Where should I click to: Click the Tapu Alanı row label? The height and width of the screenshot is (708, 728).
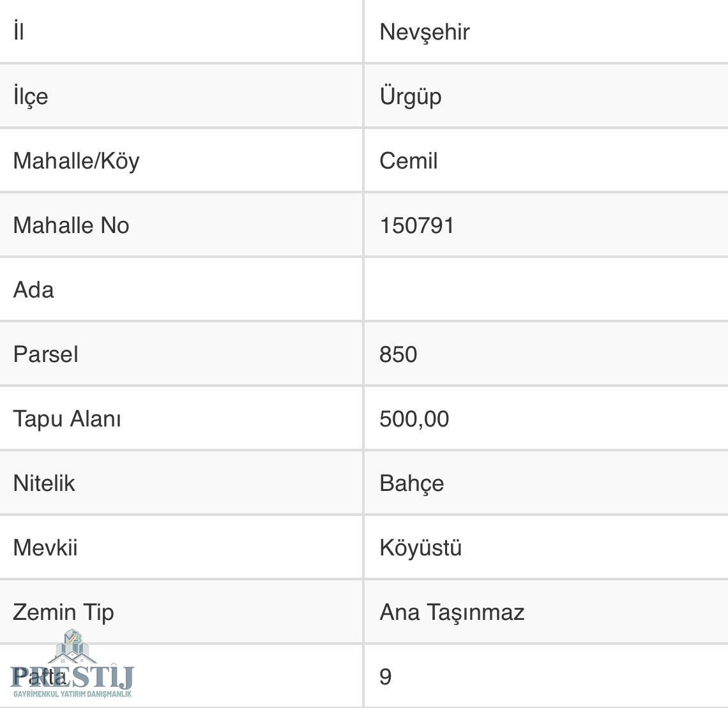tap(66, 419)
